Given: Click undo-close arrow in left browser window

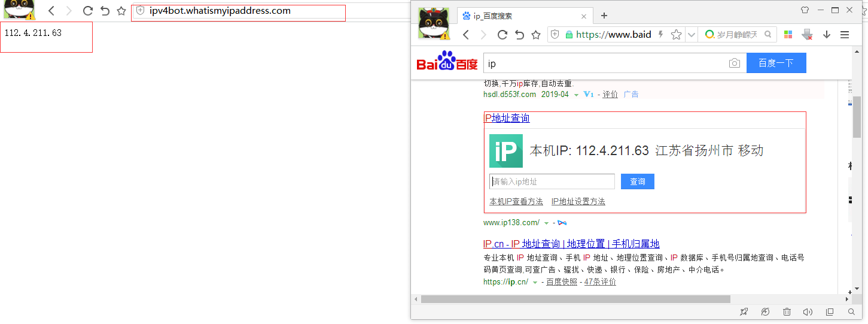Looking at the screenshot, I should click(x=105, y=11).
